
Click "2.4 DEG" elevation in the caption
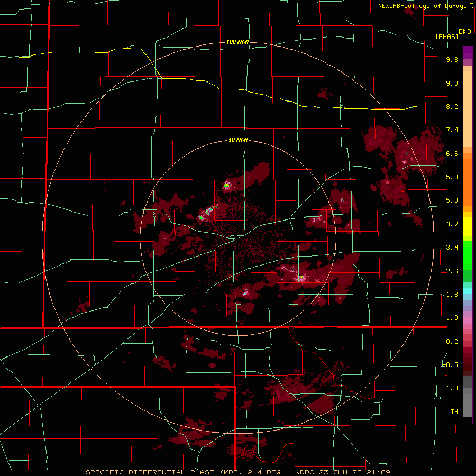pos(263,472)
